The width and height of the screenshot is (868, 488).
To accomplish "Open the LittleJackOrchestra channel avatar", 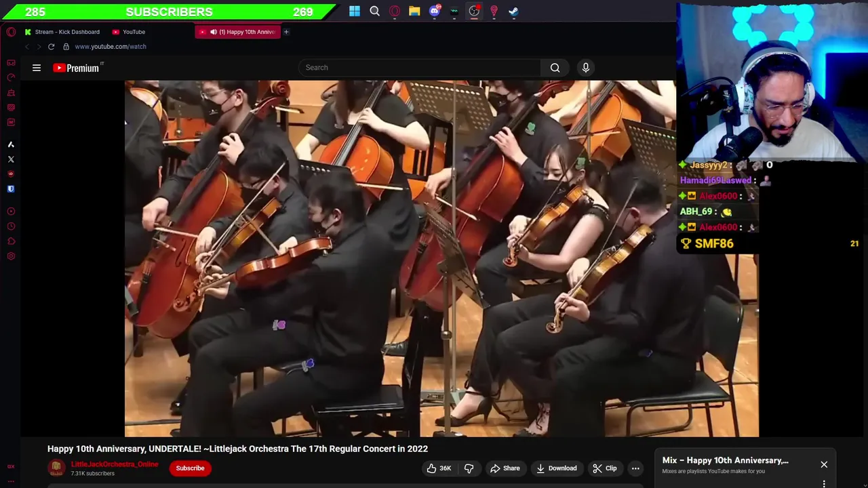I will [x=56, y=468].
